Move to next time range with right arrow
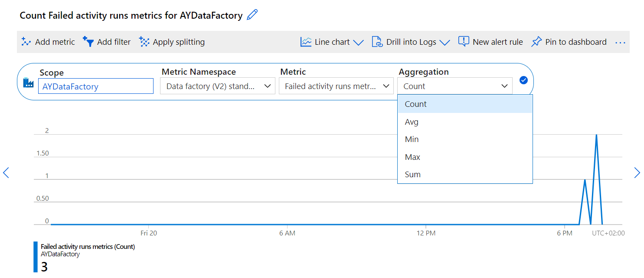The height and width of the screenshot is (278, 644). 637,172
